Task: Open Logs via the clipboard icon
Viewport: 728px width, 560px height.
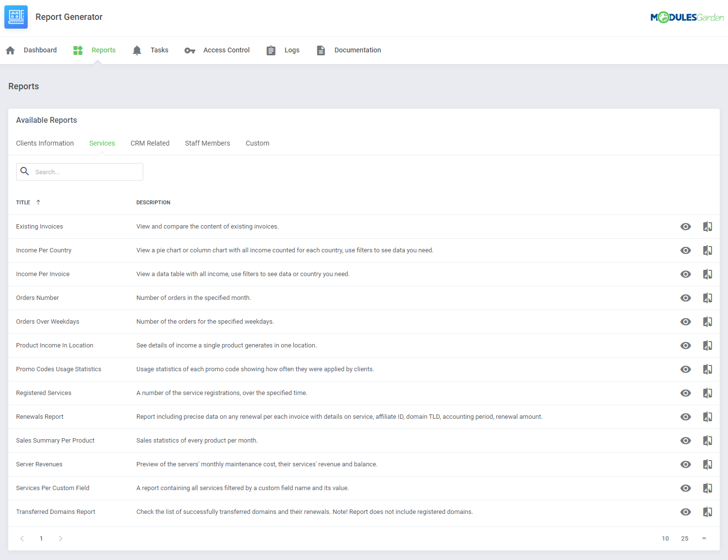Action: pos(271,50)
